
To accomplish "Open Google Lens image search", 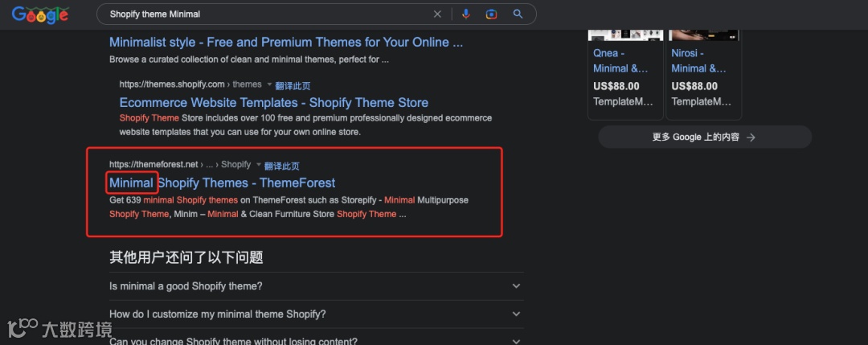I will 492,14.
